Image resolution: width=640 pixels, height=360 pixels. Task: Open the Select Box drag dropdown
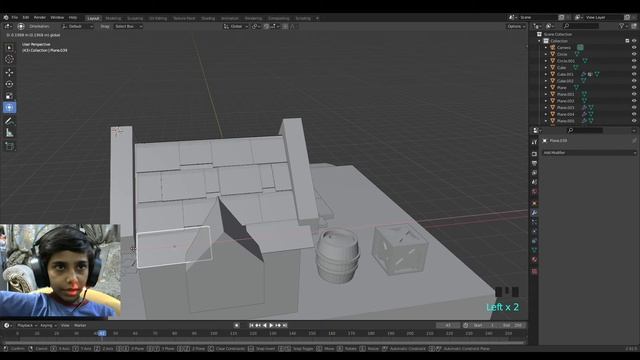[128, 26]
